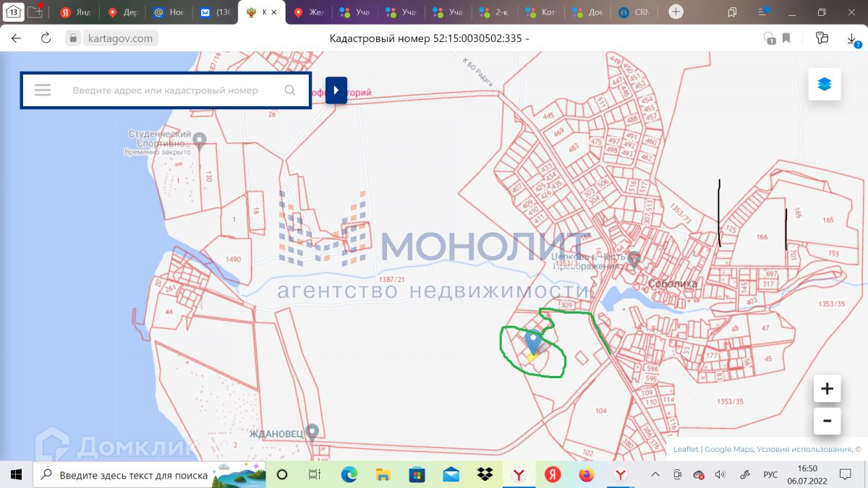Open Task View on taskbar
This screenshot has width=868, height=488.
pos(315,475)
